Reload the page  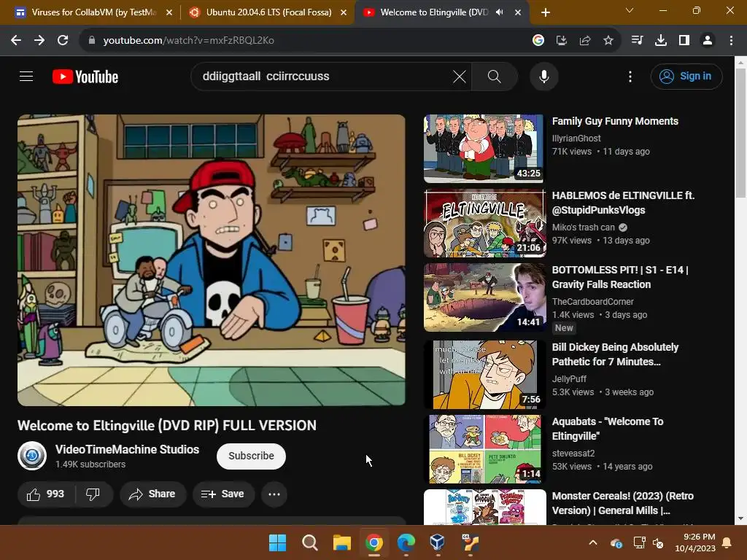(63, 40)
